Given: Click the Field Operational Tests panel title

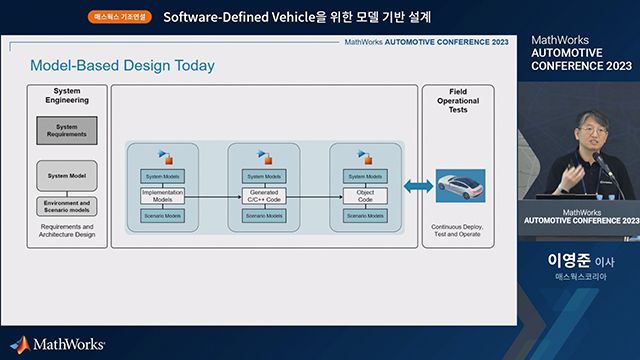Looking at the screenshot, I should [x=458, y=100].
